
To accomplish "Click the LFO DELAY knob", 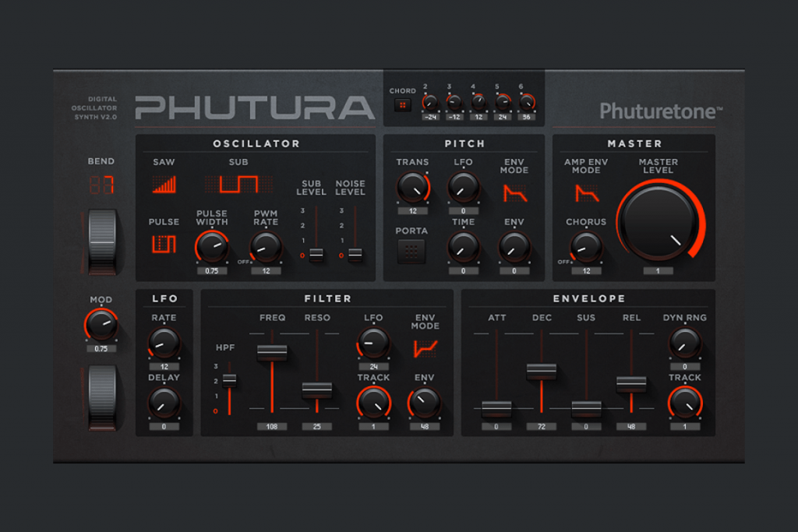I will click(164, 403).
